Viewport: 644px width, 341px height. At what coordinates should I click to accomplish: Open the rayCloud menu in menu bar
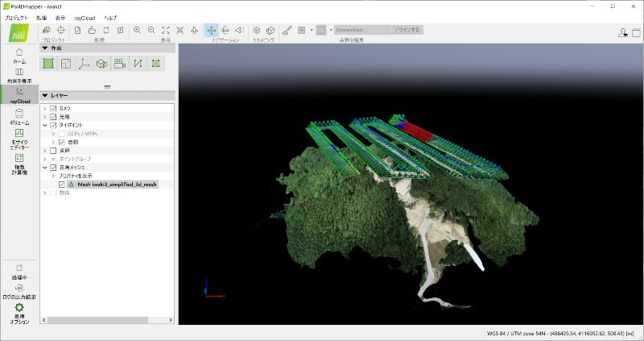[x=86, y=17]
